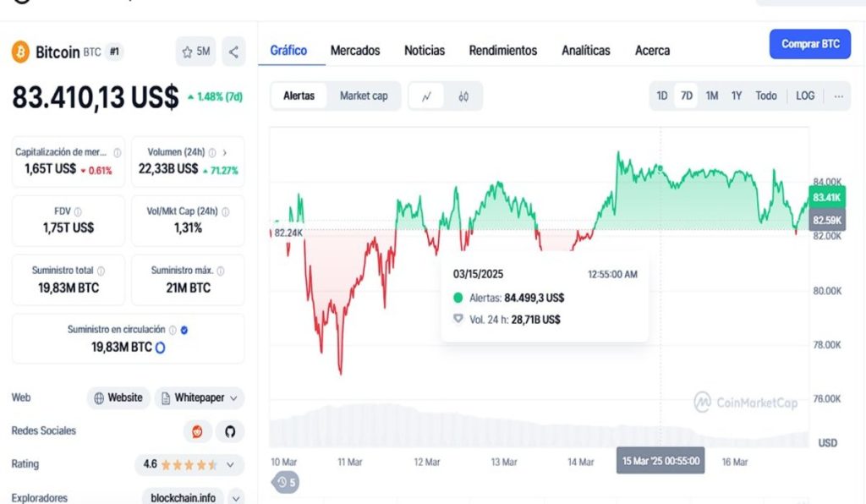The width and height of the screenshot is (866, 504).
Task: Switch to line chart view icon
Action: coord(426,96)
